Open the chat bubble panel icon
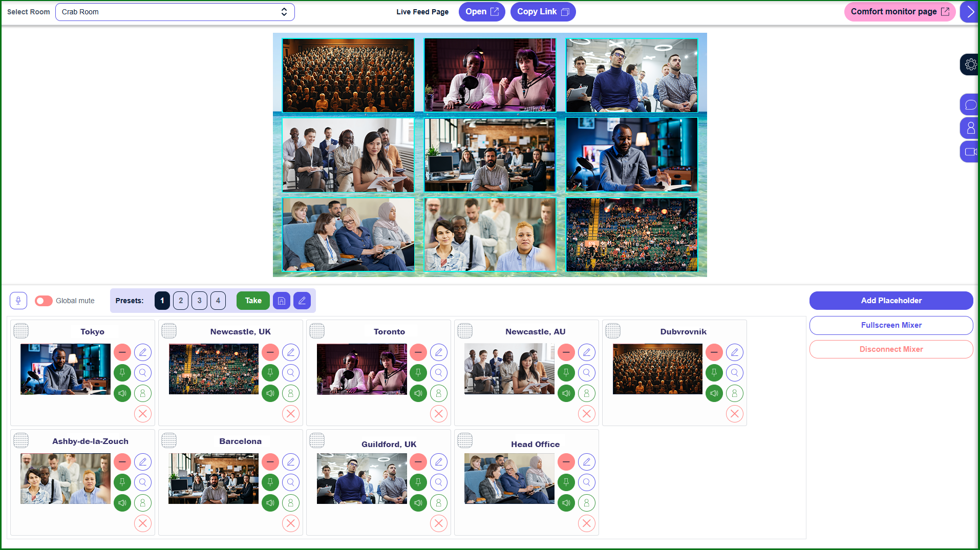The width and height of the screenshot is (980, 550). (970, 105)
